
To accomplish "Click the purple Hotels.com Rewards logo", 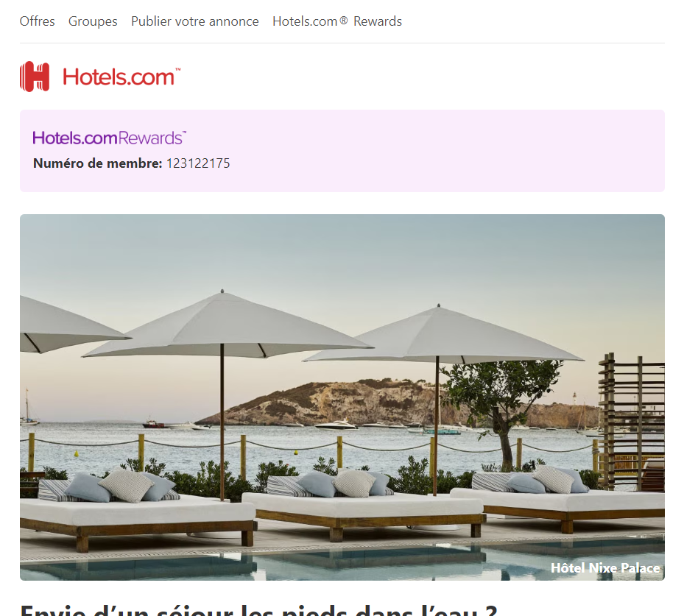I will (x=110, y=138).
